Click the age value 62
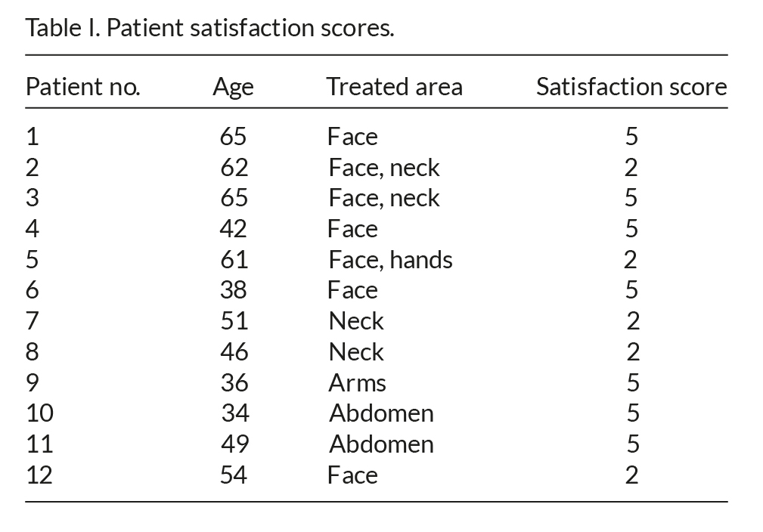The height and width of the screenshot is (532, 763). 234,167
